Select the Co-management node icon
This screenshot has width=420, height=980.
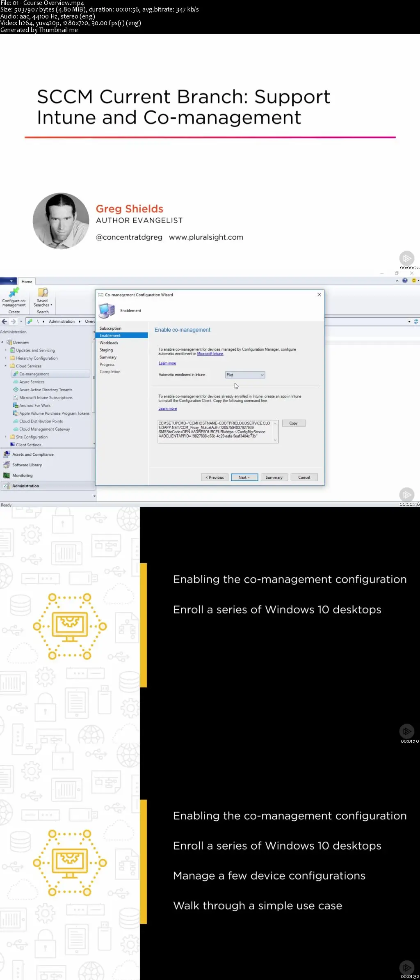[16, 374]
